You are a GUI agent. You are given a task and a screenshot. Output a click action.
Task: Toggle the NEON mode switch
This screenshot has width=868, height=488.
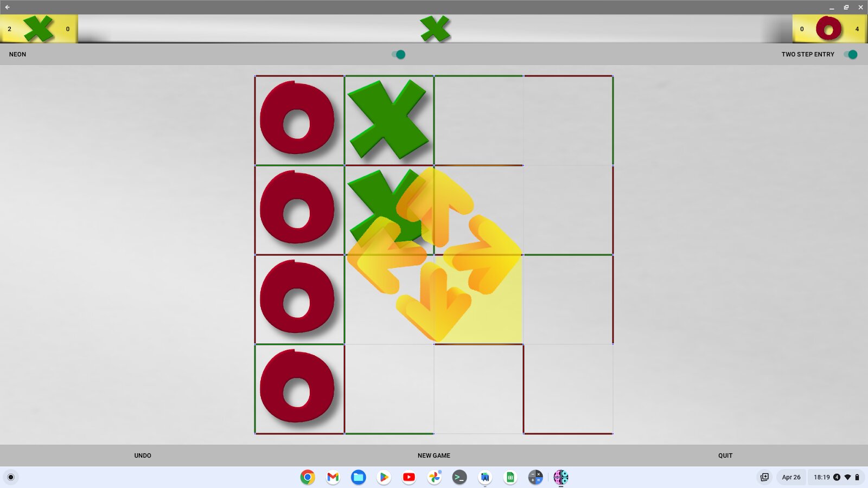[399, 54]
